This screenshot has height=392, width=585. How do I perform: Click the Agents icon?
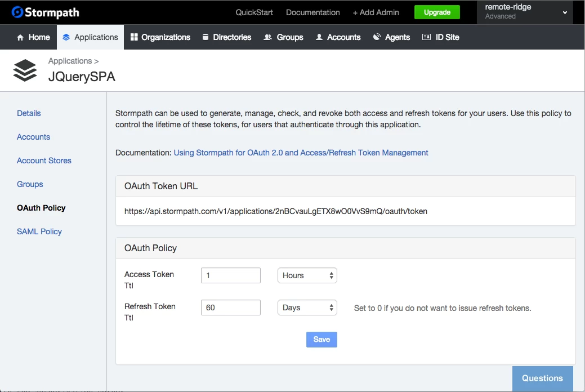pos(377,37)
